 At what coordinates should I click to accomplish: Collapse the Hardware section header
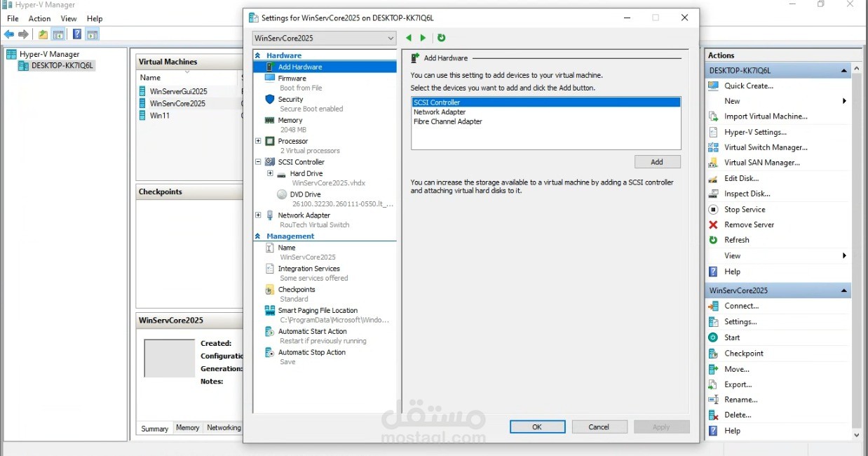[x=257, y=55]
